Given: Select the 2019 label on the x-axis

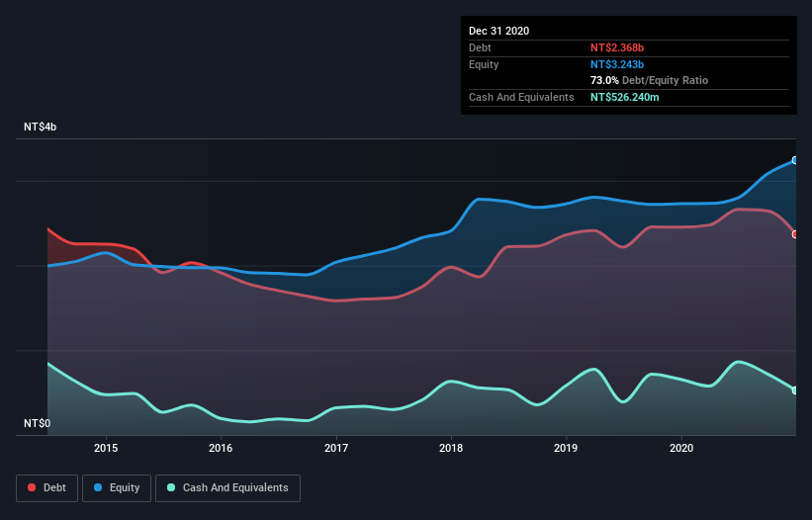Looking at the screenshot, I should [x=566, y=447].
